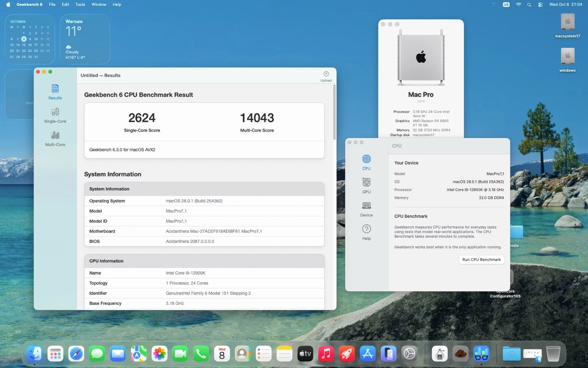This screenshot has width=588, height=368.
Task: Click the Warsaw weather widget
Action: coord(85,39)
